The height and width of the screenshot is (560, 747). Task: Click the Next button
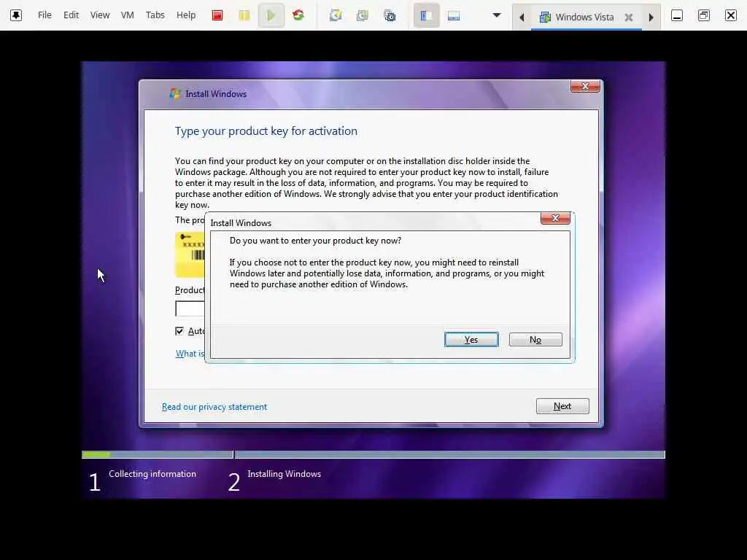coord(562,406)
